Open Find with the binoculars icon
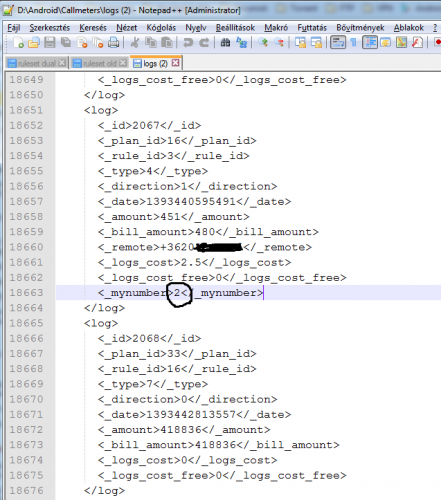The width and height of the screenshot is (441, 500). tap(225, 42)
